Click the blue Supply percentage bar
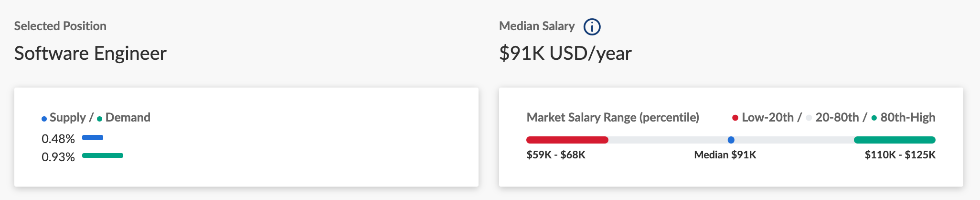This screenshot has height=200, width=980. [x=93, y=138]
